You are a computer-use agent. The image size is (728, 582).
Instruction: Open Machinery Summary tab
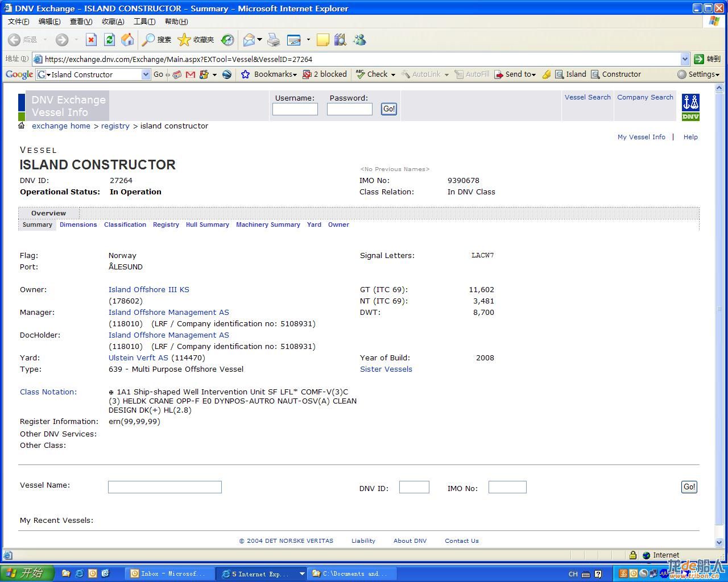coord(268,225)
